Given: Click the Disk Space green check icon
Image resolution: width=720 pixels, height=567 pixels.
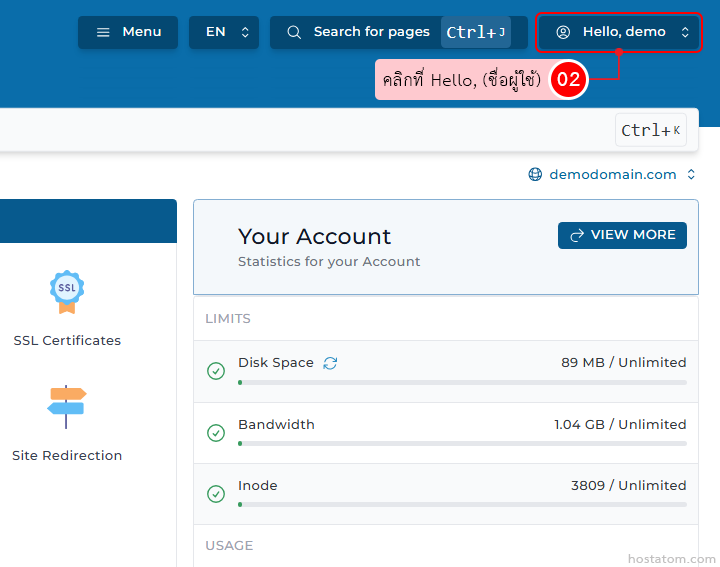Looking at the screenshot, I should click(216, 371).
